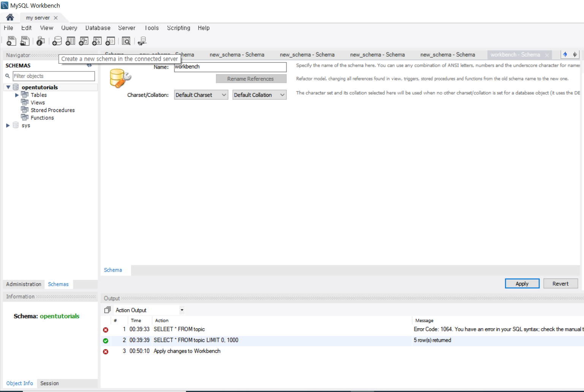This screenshot has height=392, width=584.
Task: Open the Tools menu
Action: click(x=152, y=28)
